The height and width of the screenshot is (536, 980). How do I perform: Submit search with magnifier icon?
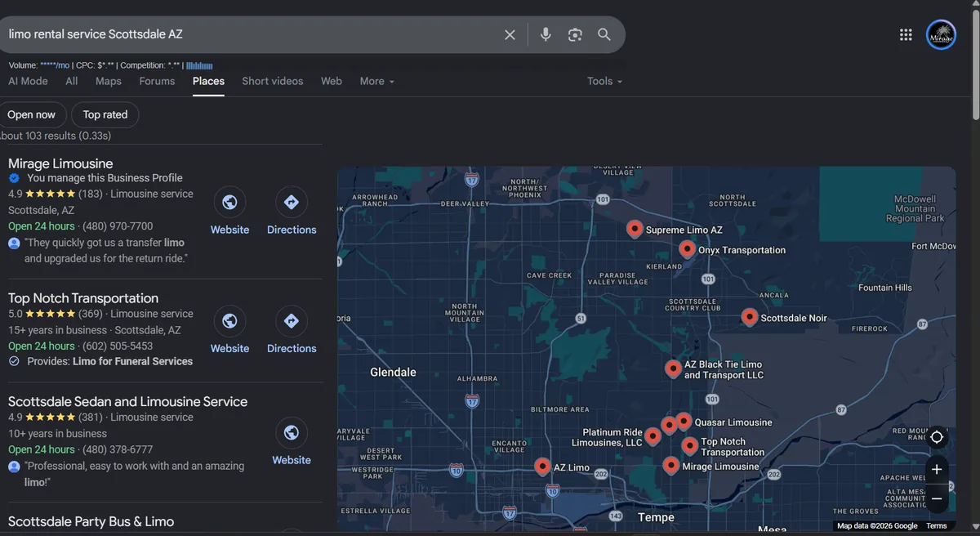pyautogui.click(x=604, y=34)
